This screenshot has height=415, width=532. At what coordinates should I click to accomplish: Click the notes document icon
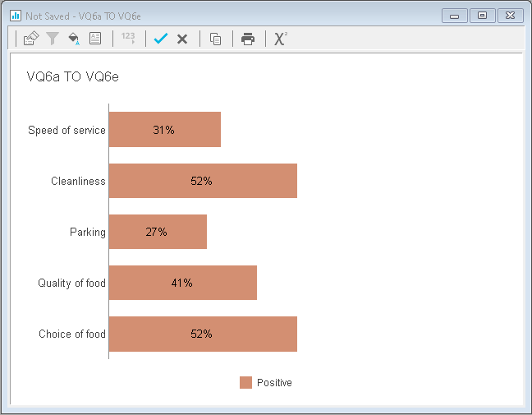pyautogui.click(x=95, y=38)
